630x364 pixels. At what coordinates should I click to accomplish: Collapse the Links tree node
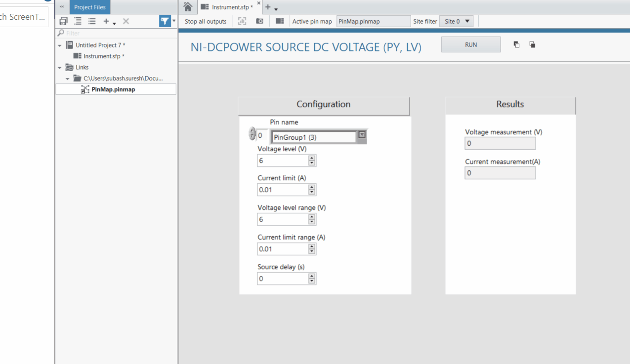pyautogui.click(x=60, y=68)
